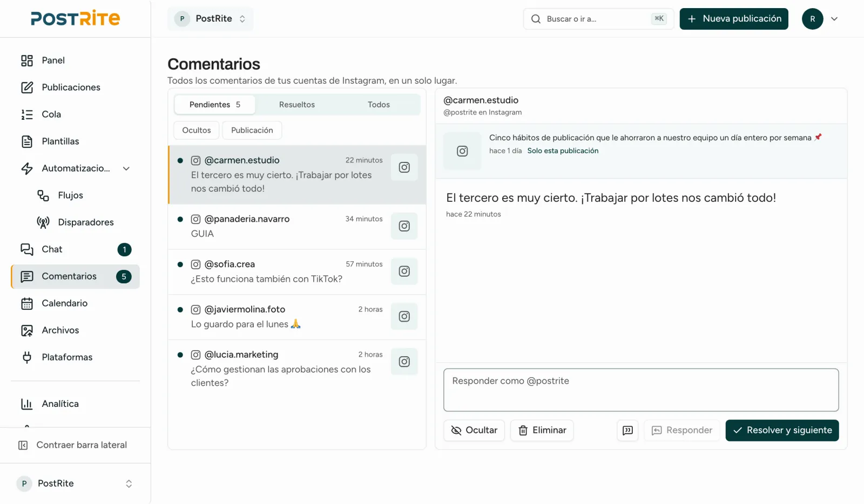Image resolution: width=864 pixels, height=504 pixels.
Task: Click Resolver y siguiente button
Action: point(782,431)
